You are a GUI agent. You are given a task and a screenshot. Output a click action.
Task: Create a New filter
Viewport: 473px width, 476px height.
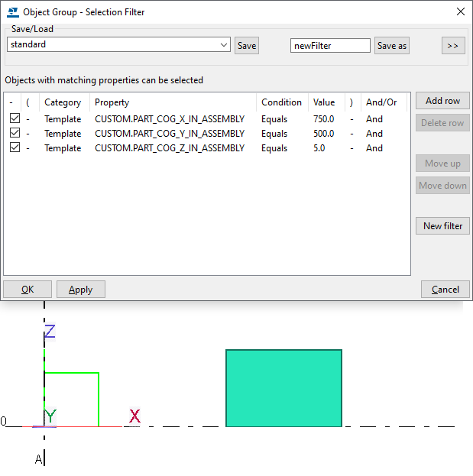tap(442, 226)
